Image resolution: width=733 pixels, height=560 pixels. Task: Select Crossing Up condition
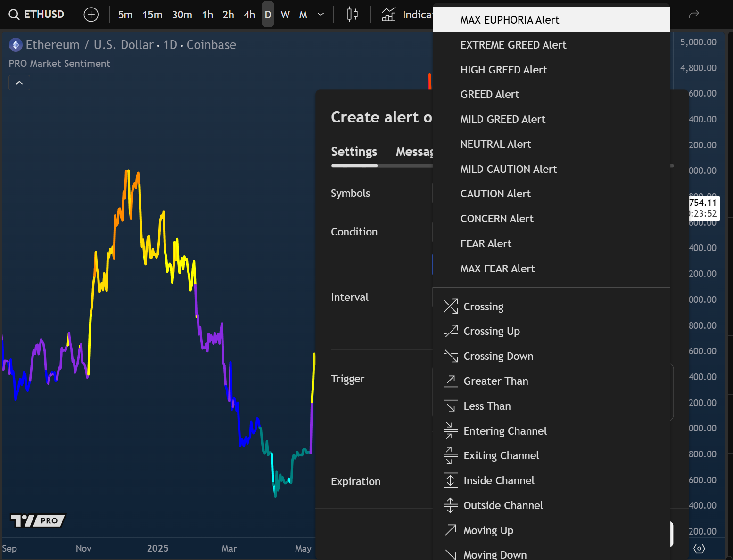click(x=491, y=331)
